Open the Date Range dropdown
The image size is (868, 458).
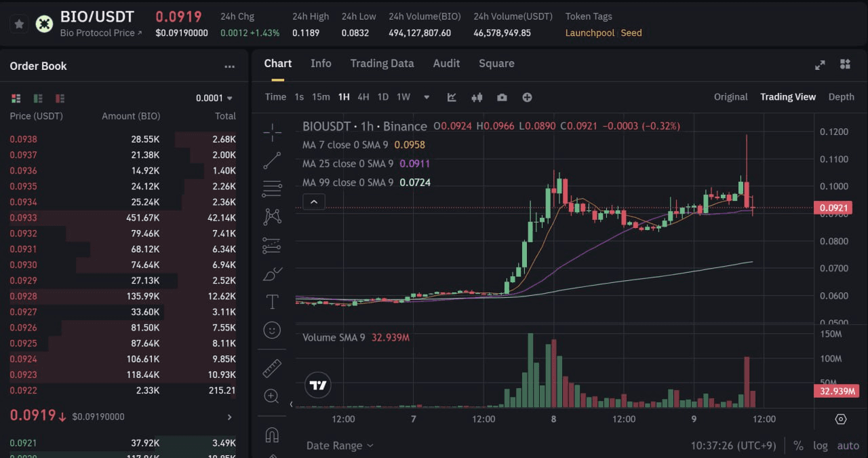[x=340, y=446]
